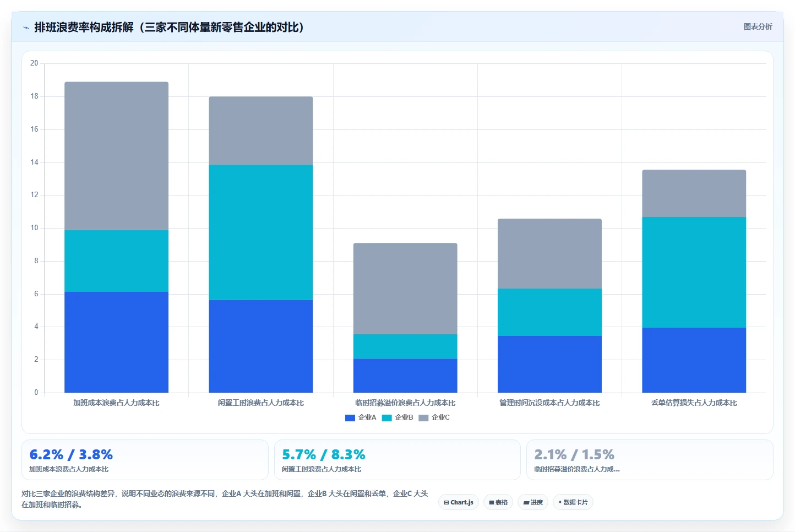Toggle 企业A legend color box
795x532 pixels.
pos(350,418)
